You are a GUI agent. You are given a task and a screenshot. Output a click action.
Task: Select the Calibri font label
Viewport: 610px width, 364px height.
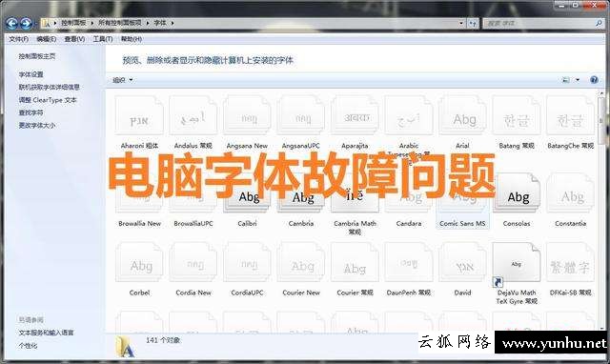247,224
